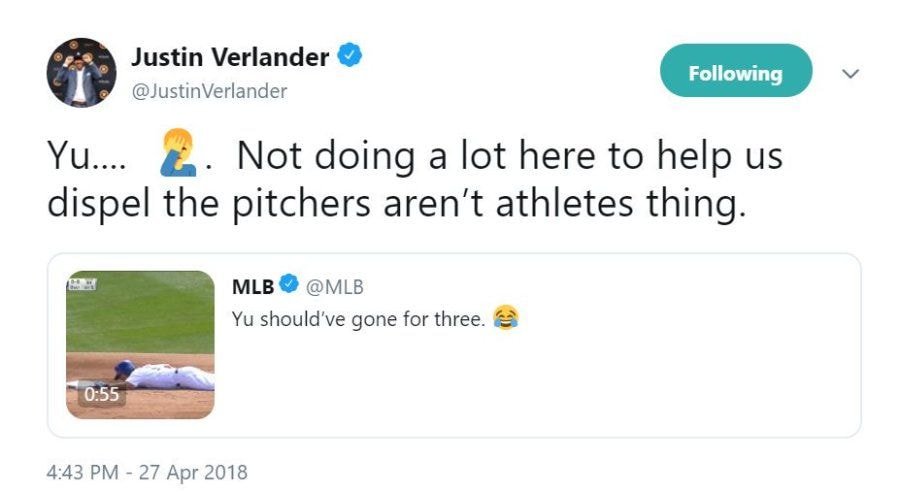
Task: Expand the tweet options chevron
Action: (851, 73)
